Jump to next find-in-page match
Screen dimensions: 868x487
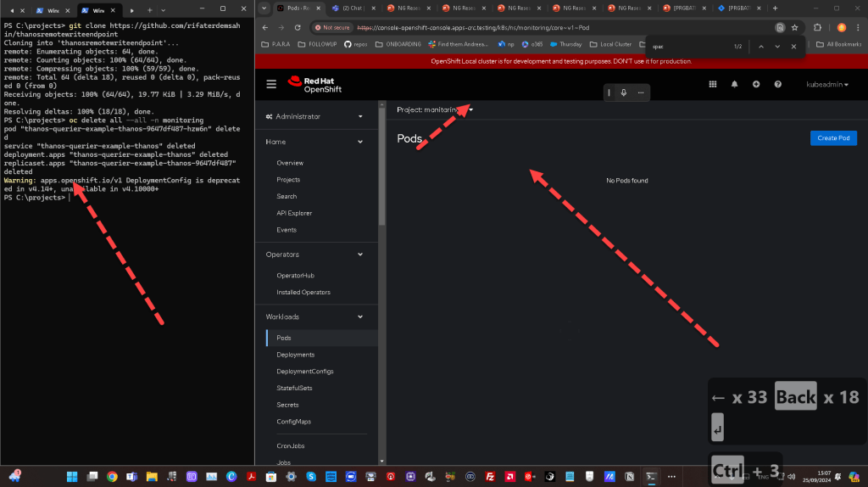click(777, 47)
